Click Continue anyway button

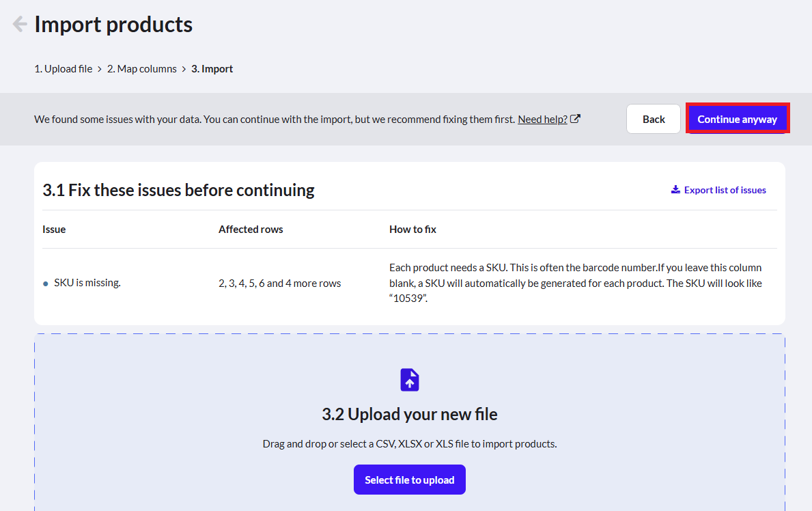coord(738,119)
